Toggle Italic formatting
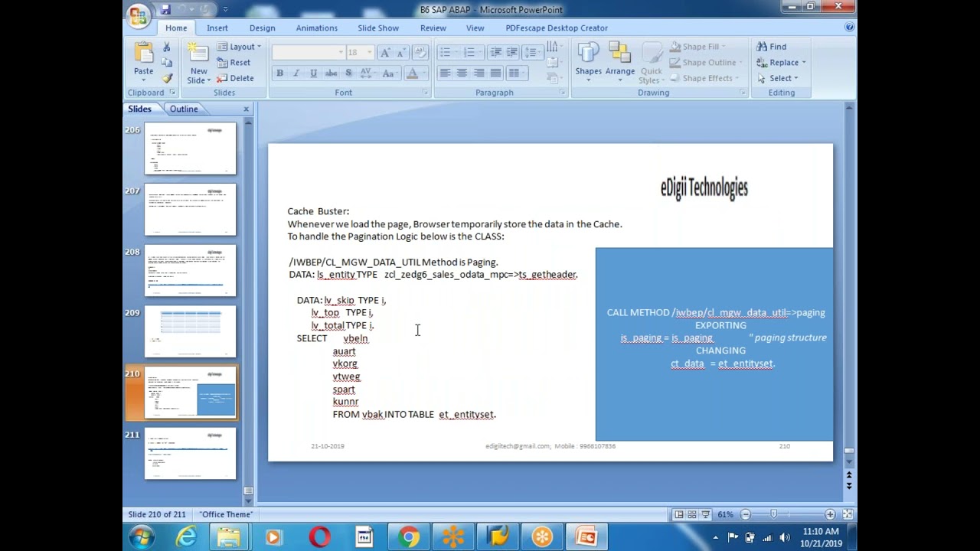Viewport: 980px width, 551px height. (296, 73)
